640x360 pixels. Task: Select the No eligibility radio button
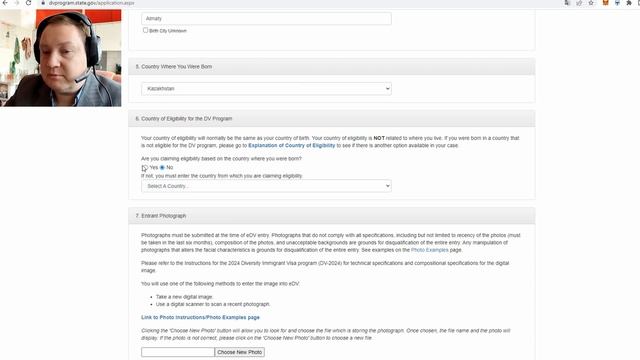coord(162,168)
